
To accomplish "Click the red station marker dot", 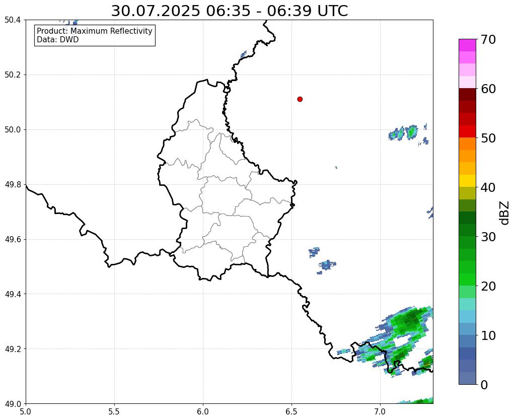I will tap(300, 99).
